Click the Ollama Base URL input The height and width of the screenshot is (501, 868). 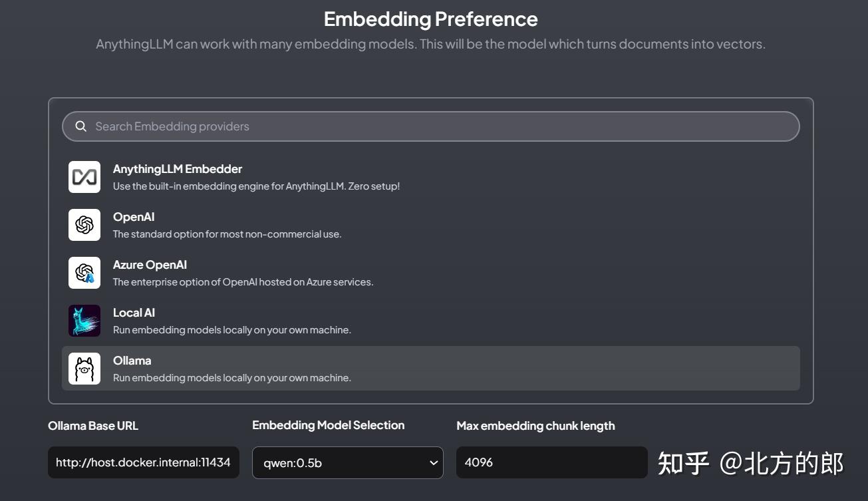143,462
